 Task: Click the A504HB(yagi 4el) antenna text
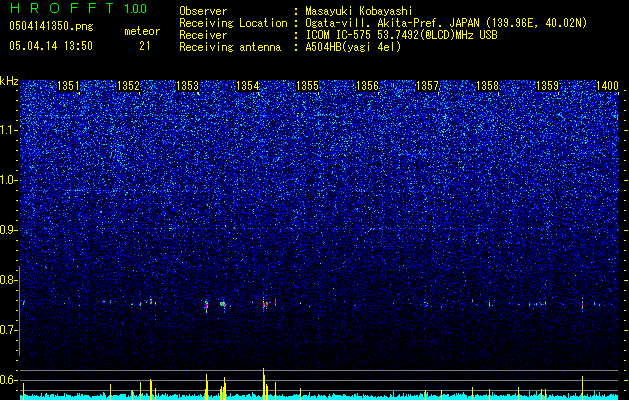[353, 47]
